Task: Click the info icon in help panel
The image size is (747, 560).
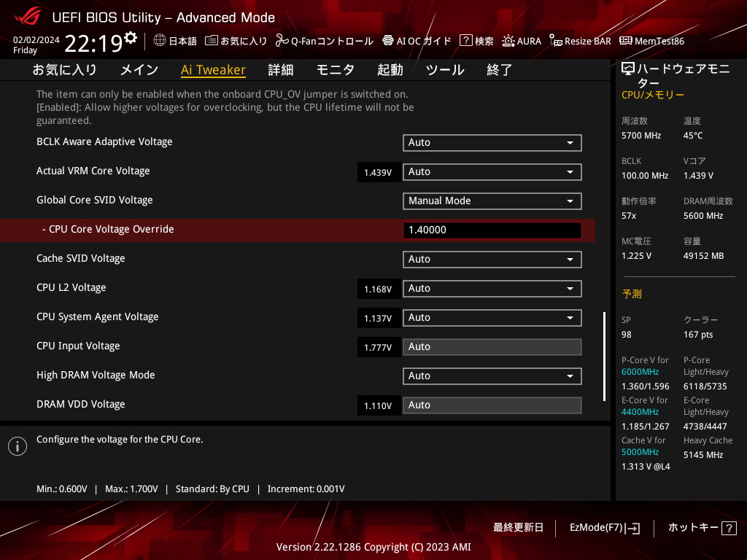Action: click(x=18, y=446)
